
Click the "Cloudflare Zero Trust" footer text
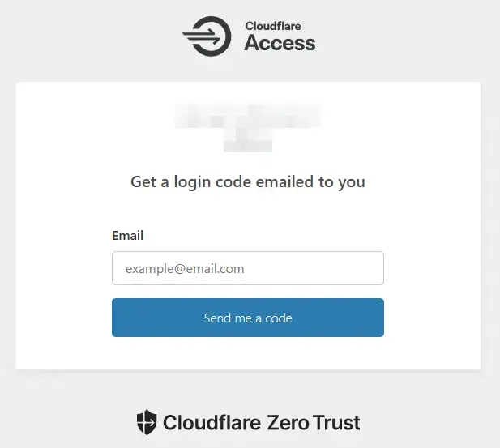tap(262, 423)
